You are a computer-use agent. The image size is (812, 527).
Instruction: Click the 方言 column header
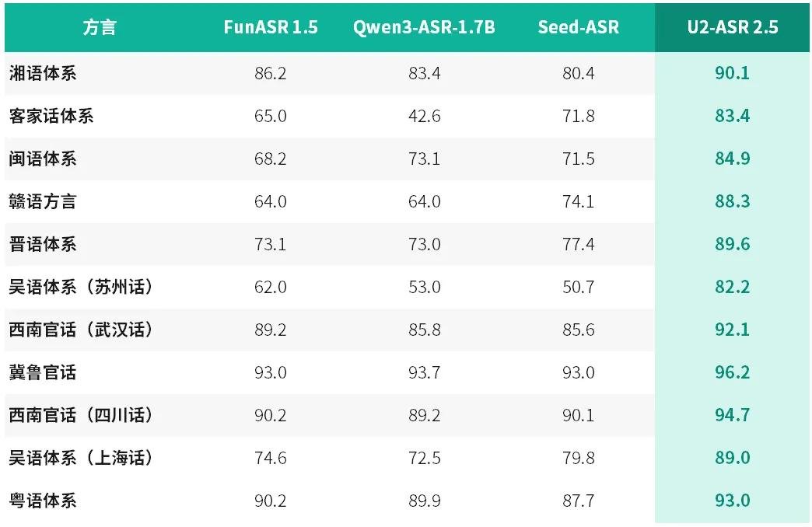click(x=100, y=27)
